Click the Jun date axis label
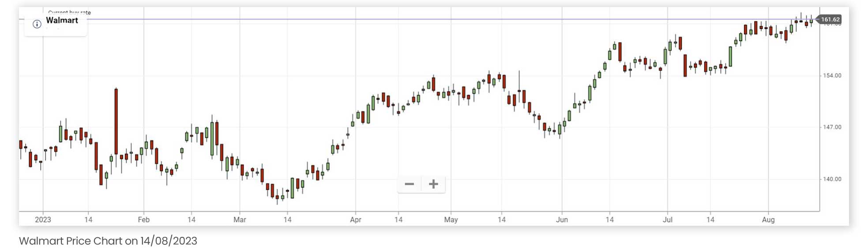 coord(562,220)
